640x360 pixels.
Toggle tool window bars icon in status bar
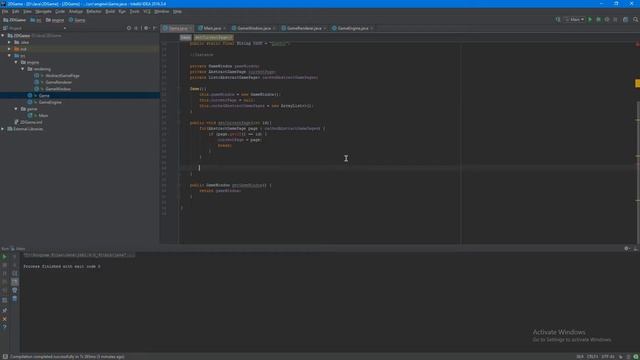coord(5,357)
